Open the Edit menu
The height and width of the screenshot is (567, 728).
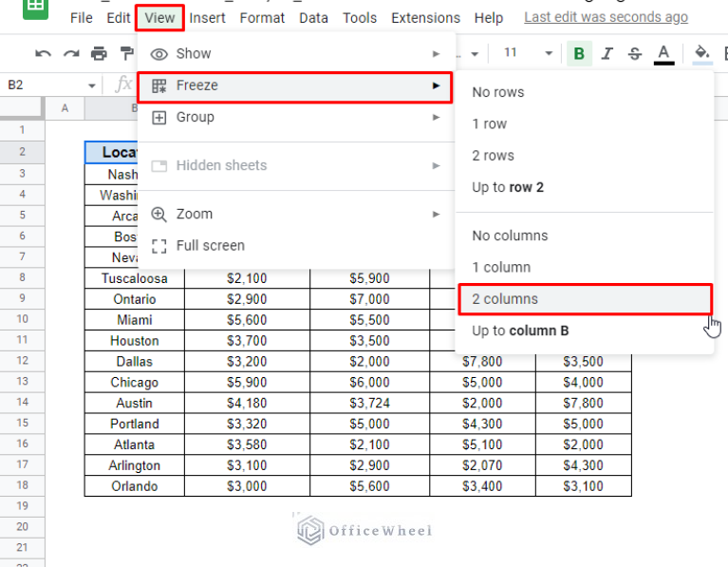pos(118,18)
